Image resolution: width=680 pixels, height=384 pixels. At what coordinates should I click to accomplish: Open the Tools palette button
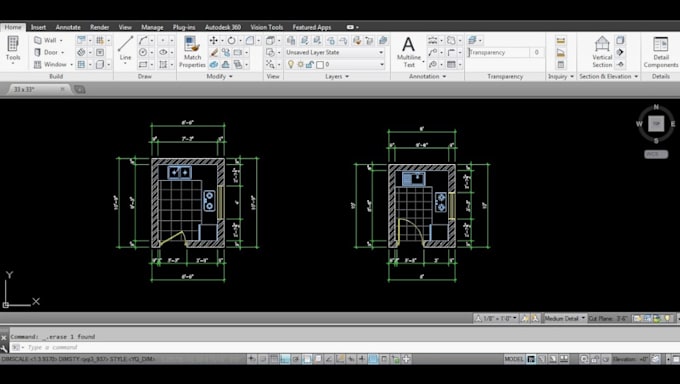[x=13, y=50]
